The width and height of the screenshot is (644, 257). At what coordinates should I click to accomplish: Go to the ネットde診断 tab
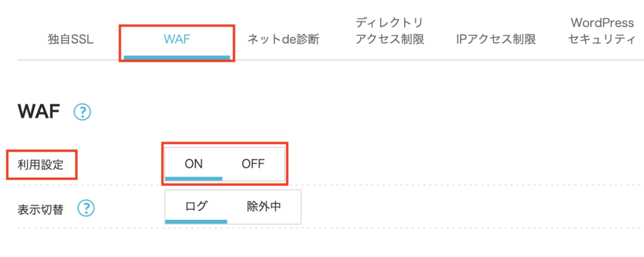point(283,40)
